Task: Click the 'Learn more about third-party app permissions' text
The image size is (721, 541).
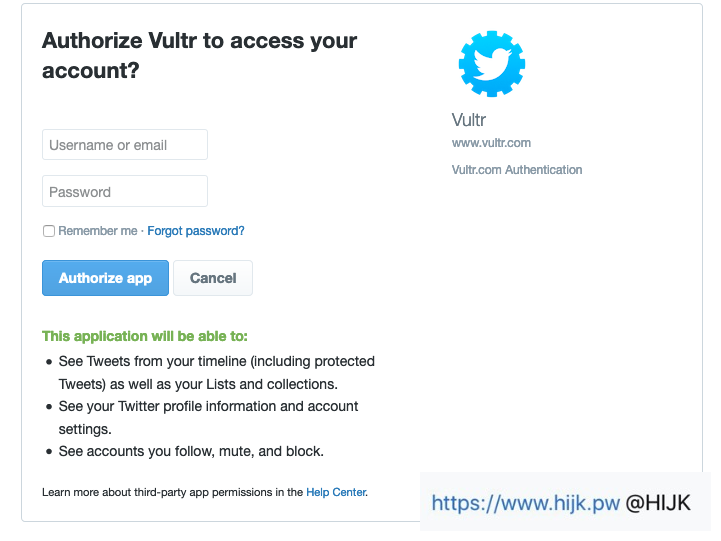Action: click(x=173, y=492)
